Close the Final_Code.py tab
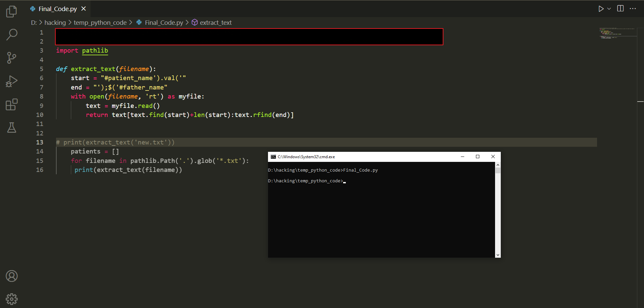Viewport: 644px width, 308px height. [x=84, y=9]
